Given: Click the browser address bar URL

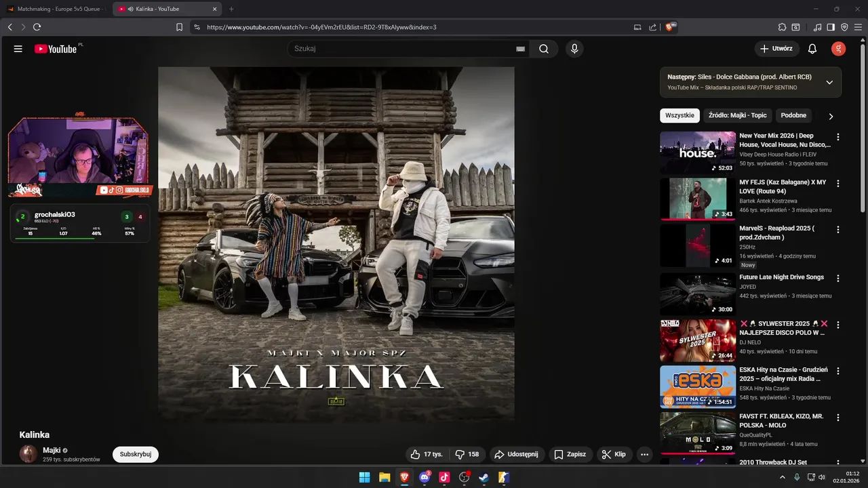Looking at the screenshot, I should point(321,27).
